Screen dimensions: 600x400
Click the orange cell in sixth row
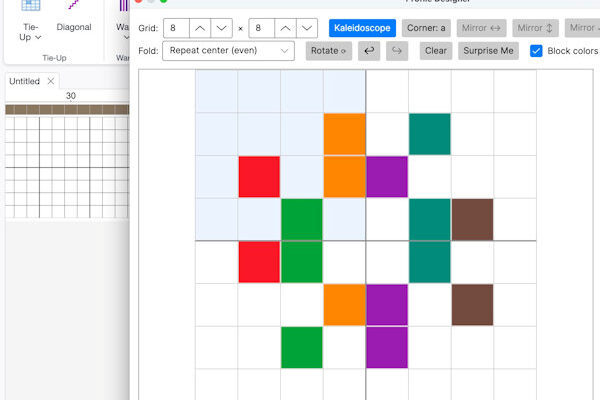pos(344,305)
